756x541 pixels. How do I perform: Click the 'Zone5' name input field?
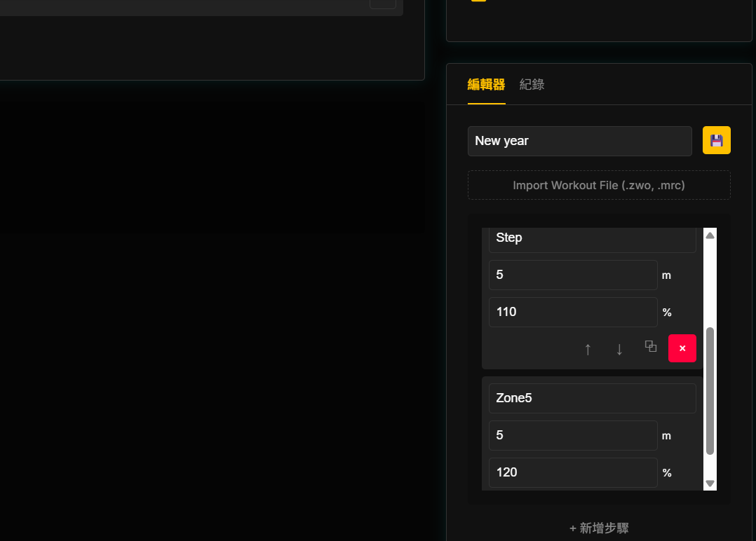pos(592,398)
